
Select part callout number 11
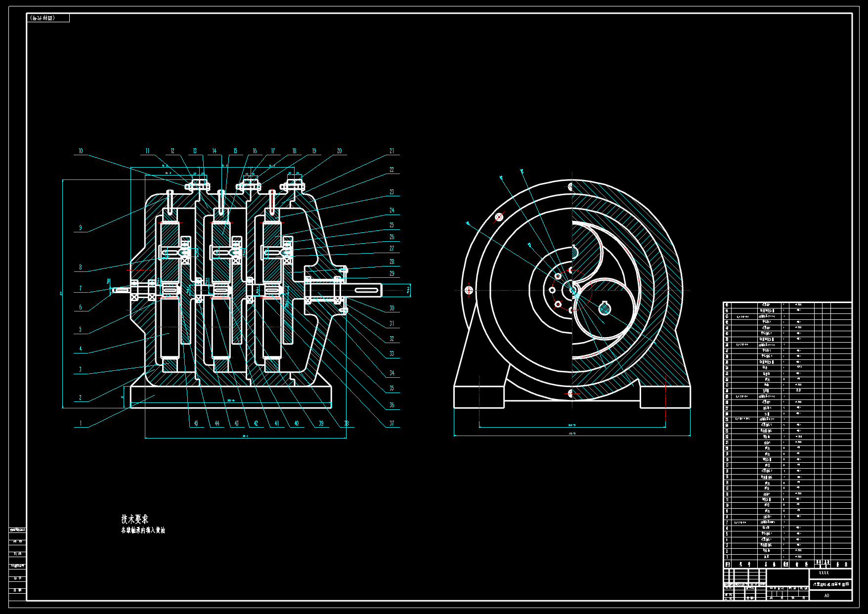[147, 151]
